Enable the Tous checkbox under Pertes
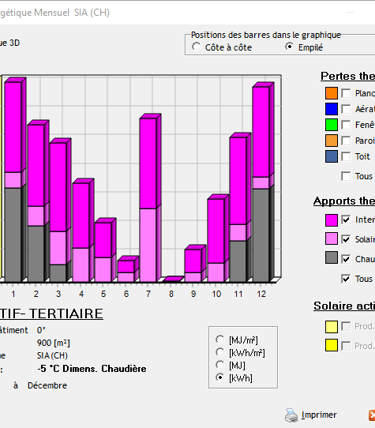The image size is (375, 428). click(346, 176)
